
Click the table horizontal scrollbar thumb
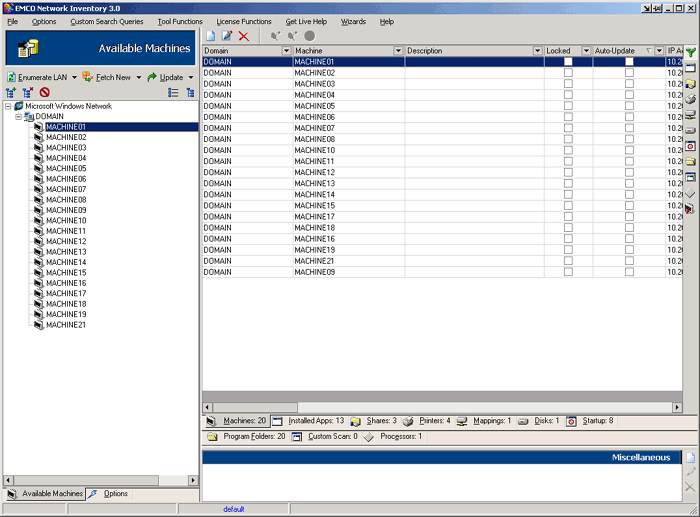pyautogui.click(x=255, y=407)
